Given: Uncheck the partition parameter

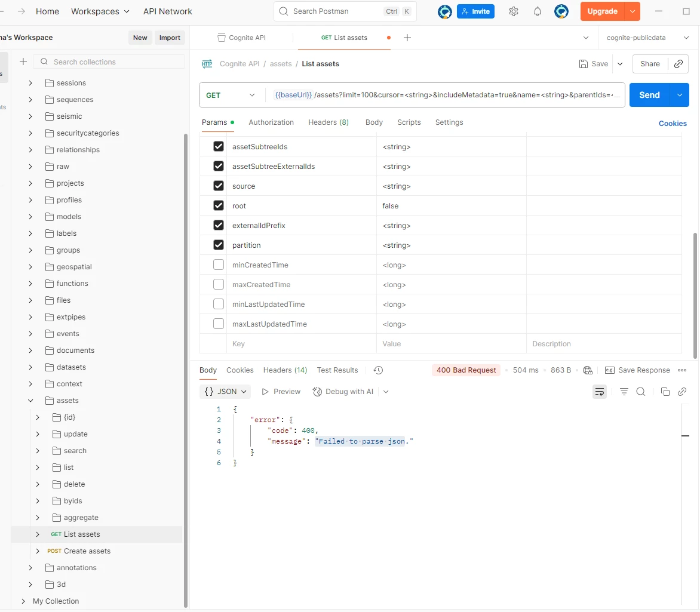Looking at the screenshot, I should [219, 245].
